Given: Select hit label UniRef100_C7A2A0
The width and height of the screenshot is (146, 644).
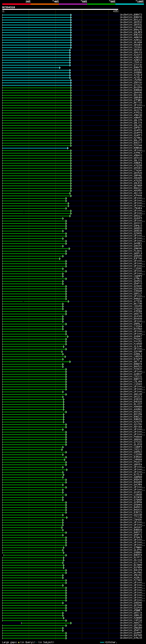Looking at the screenshot, I should [x=131, y=170].
